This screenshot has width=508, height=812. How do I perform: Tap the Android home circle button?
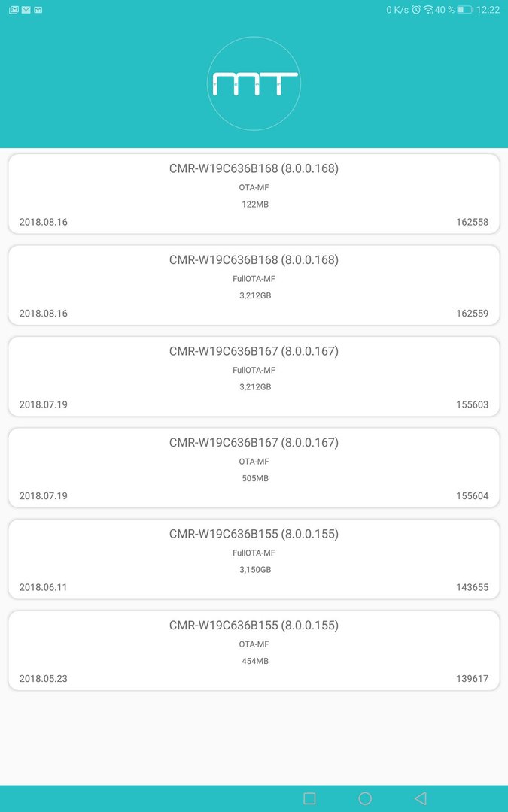[365, 798]
